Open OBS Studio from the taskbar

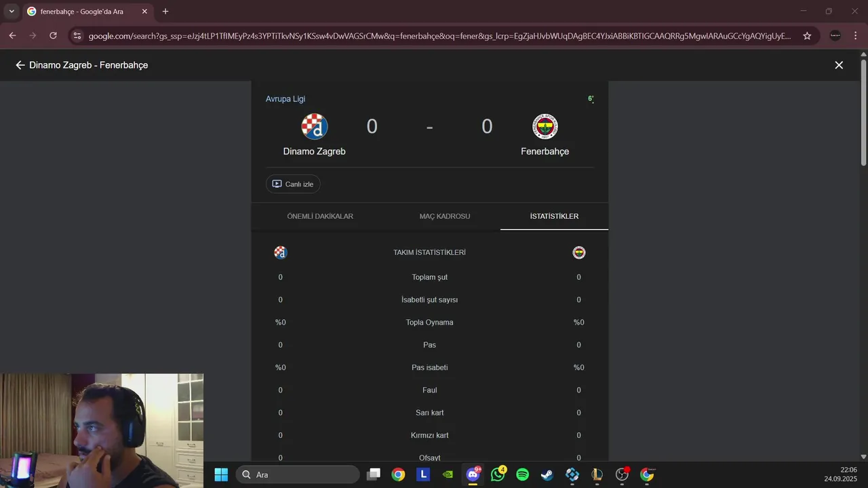[622, 474]
